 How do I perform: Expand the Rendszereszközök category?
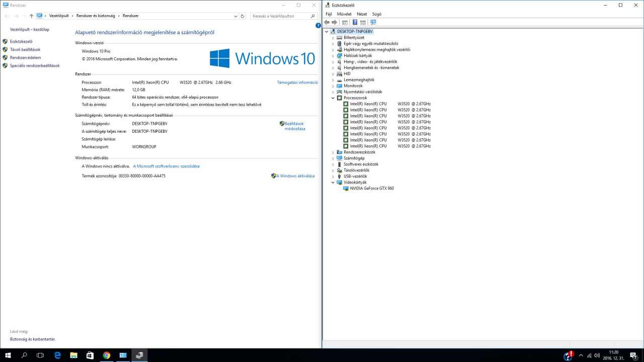click(x=333, y=152)
